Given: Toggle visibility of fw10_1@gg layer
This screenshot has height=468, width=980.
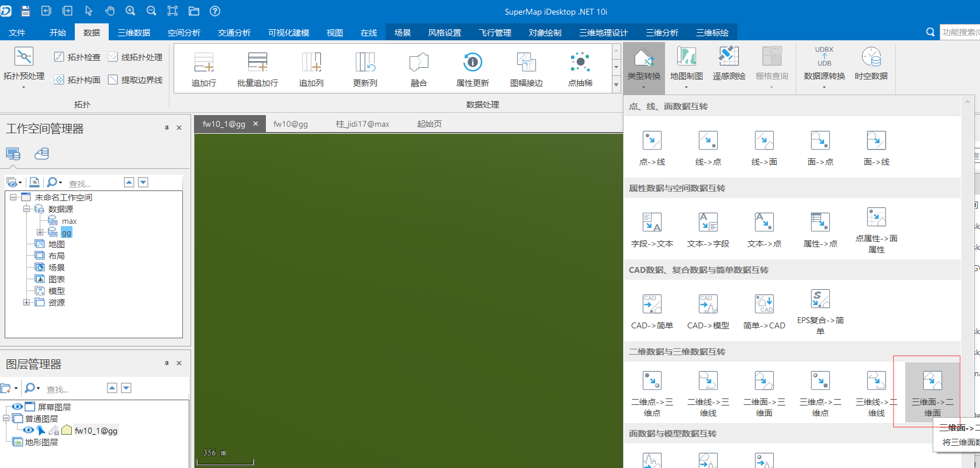Looking at the screenshot, I should coord(28,430).
